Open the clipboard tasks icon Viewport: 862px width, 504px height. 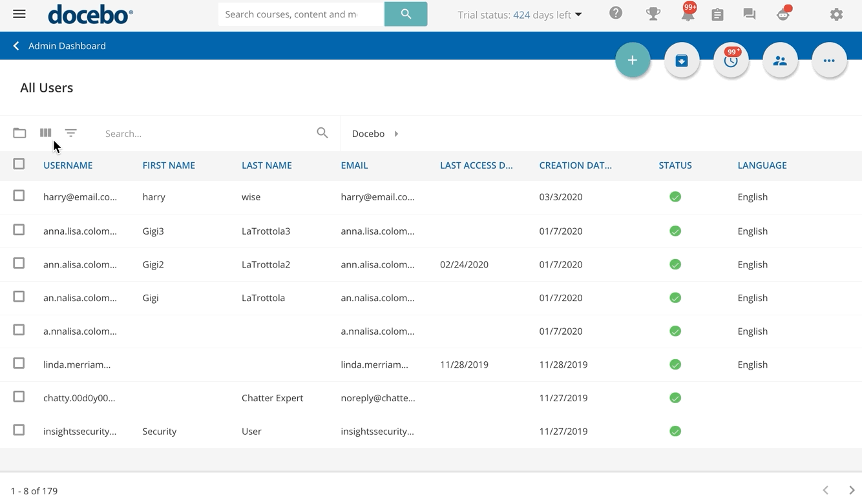(717, 14)
